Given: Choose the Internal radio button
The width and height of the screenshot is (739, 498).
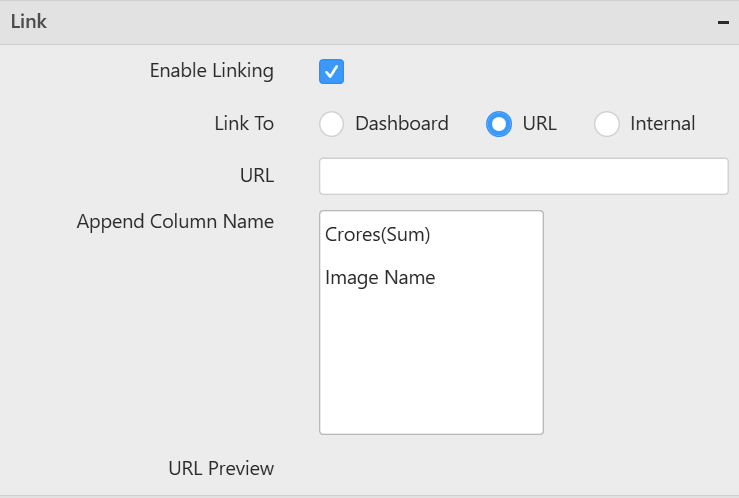Looking at the screenshot, I should click(x=607, y=124).
